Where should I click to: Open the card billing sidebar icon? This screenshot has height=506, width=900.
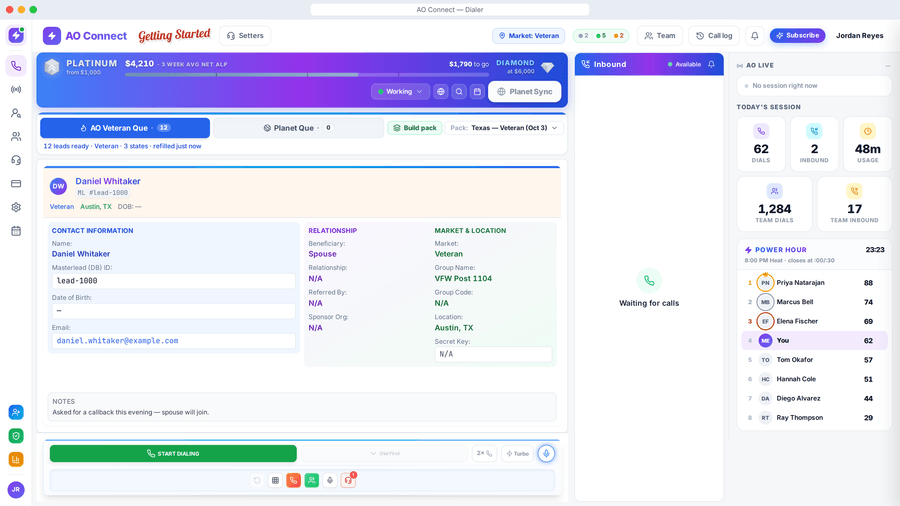(x=16, y=184)
